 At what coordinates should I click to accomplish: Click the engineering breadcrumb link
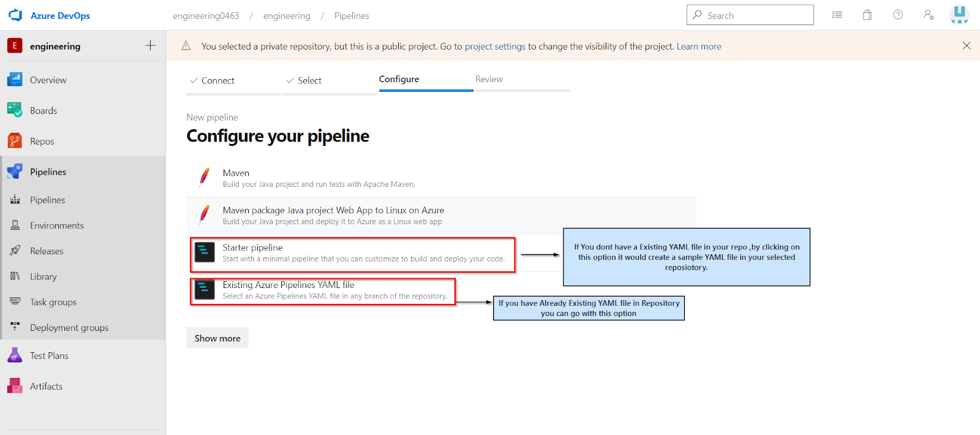coord(287,16)
